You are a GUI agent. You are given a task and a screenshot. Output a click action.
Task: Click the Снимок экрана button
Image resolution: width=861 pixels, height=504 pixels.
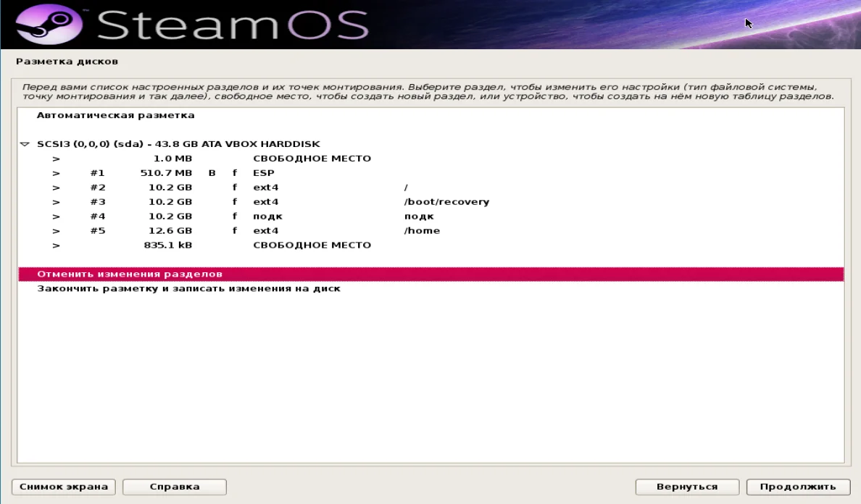click(64, 487)
